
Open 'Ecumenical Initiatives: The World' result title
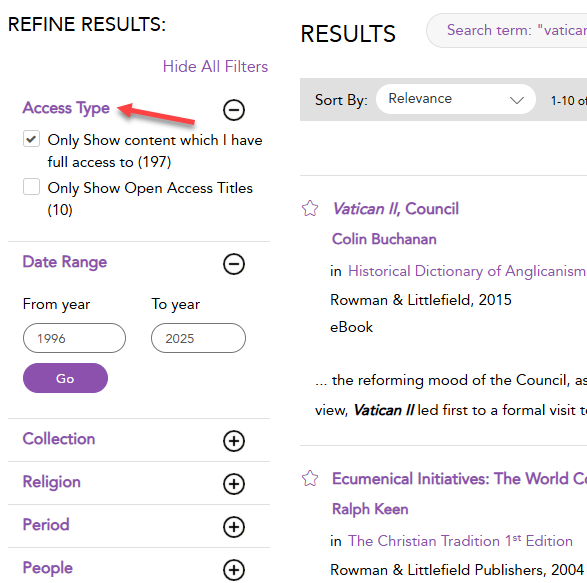460,479
